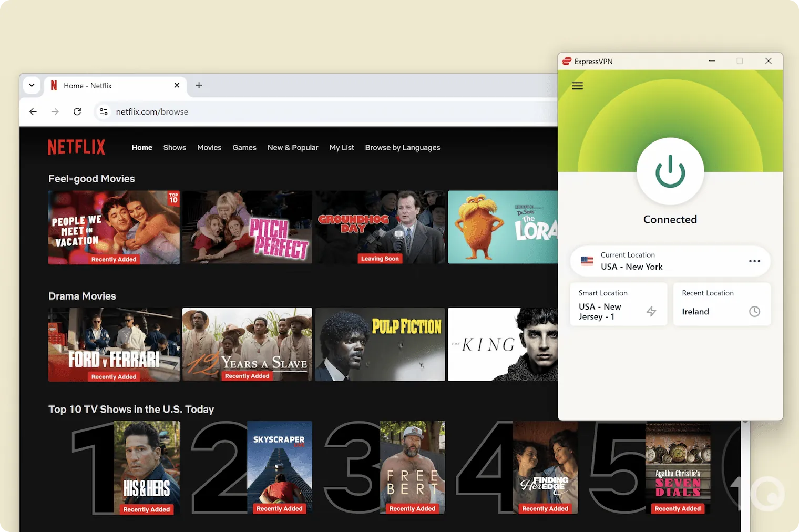Click the Netflix logo
The image size is (799, 532).
pos(76,147)
